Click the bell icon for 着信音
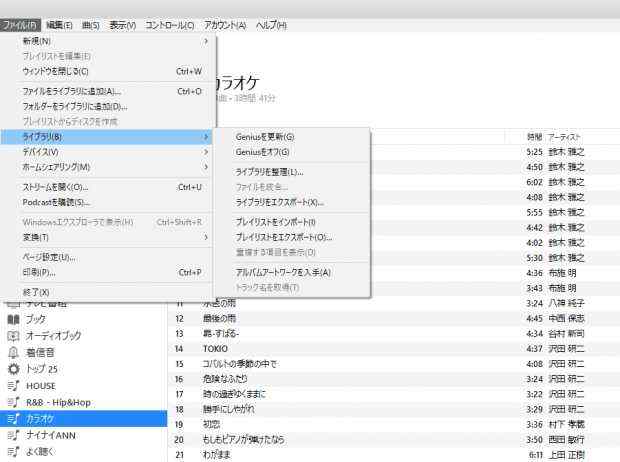620x462 pixels. [13, 353]
